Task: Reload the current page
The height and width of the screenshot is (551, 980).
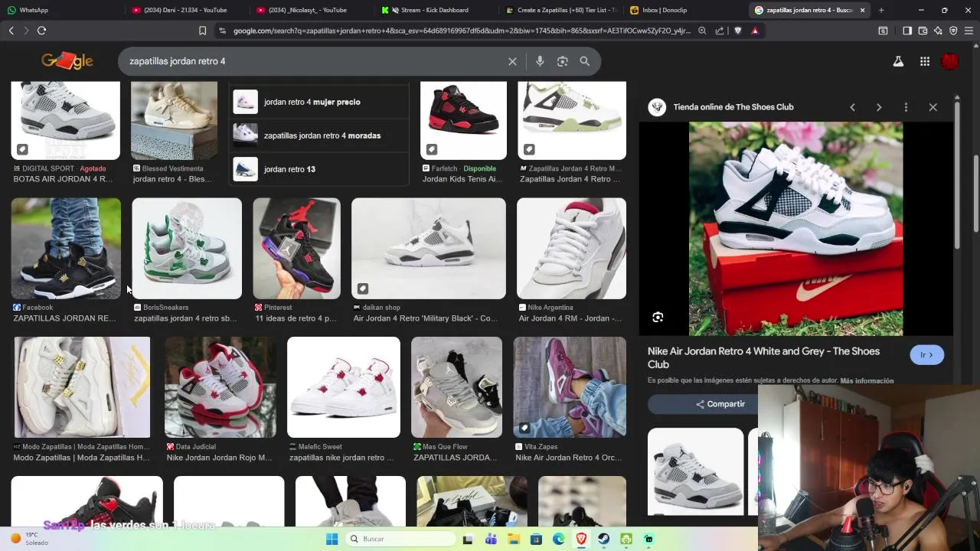Action: (x=41, y=31)
